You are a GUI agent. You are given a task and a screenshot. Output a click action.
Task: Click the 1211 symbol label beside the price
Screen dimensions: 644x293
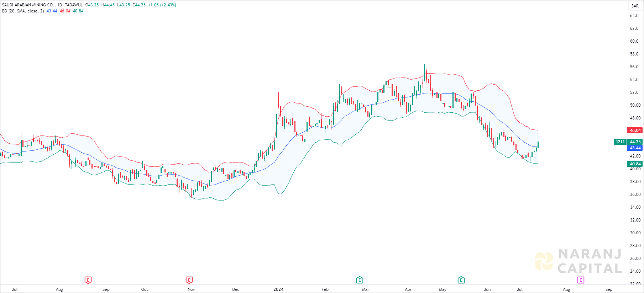[621, 142]
